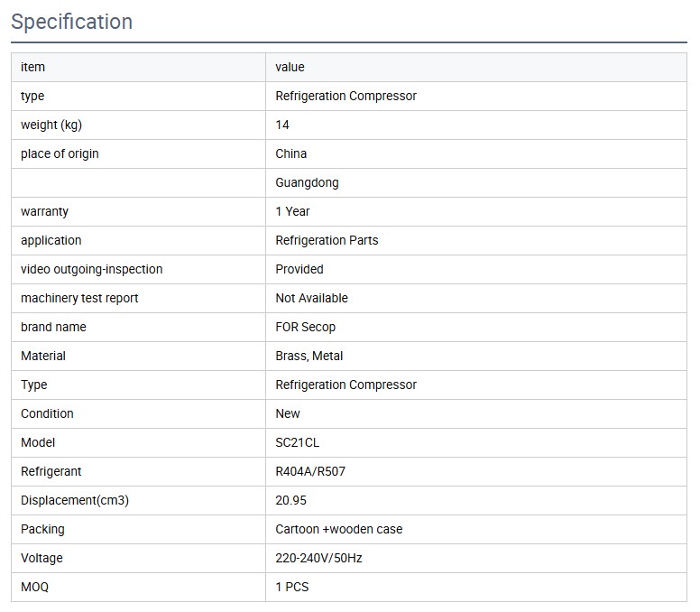Click the weight value 14
The height and width of the screenshot is (612, 700).
pos(282,125)
